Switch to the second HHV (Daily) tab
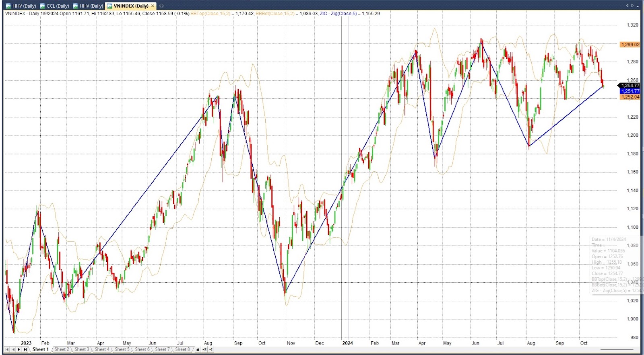Image resolution: width=644 pixels, height=355 pixels. [88, 6]
